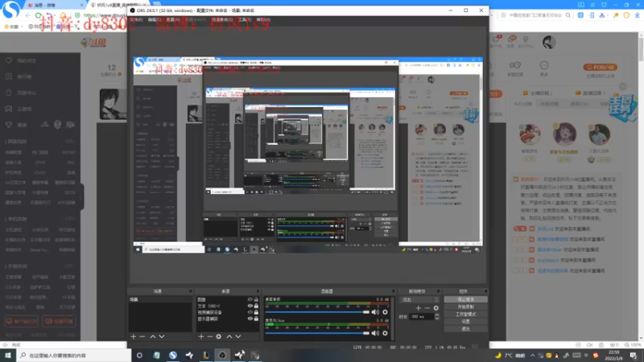This screenshot has height=362, width=644.
Task: Toggle visibility of the 视频捕获设备 source
Action: pos(250,312)
